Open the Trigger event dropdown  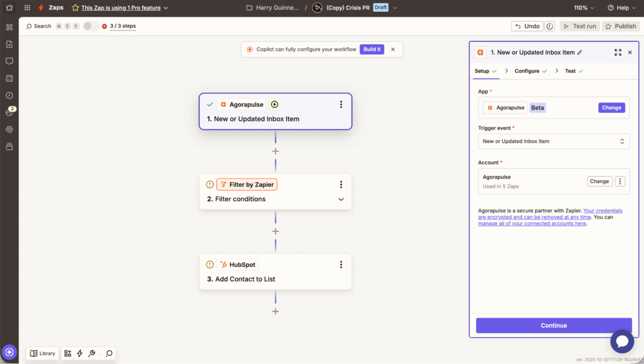[x=554, y=141]
